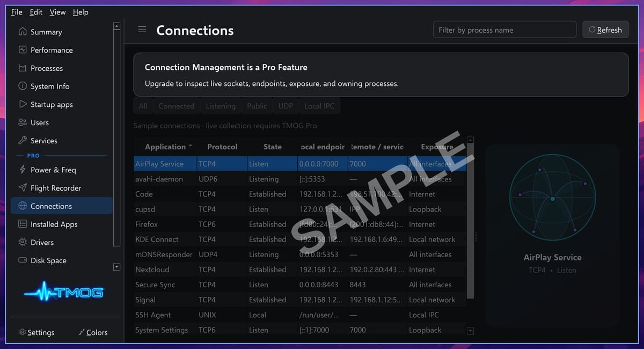Select the Code connection row
This screenshot has width=644, height=349.
[x=300, y=194]
